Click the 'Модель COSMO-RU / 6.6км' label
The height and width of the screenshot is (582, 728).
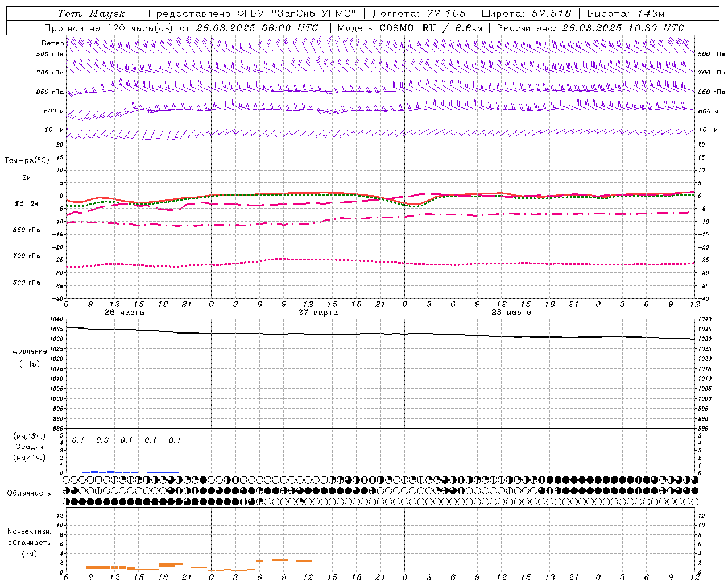tap(409, 28)
